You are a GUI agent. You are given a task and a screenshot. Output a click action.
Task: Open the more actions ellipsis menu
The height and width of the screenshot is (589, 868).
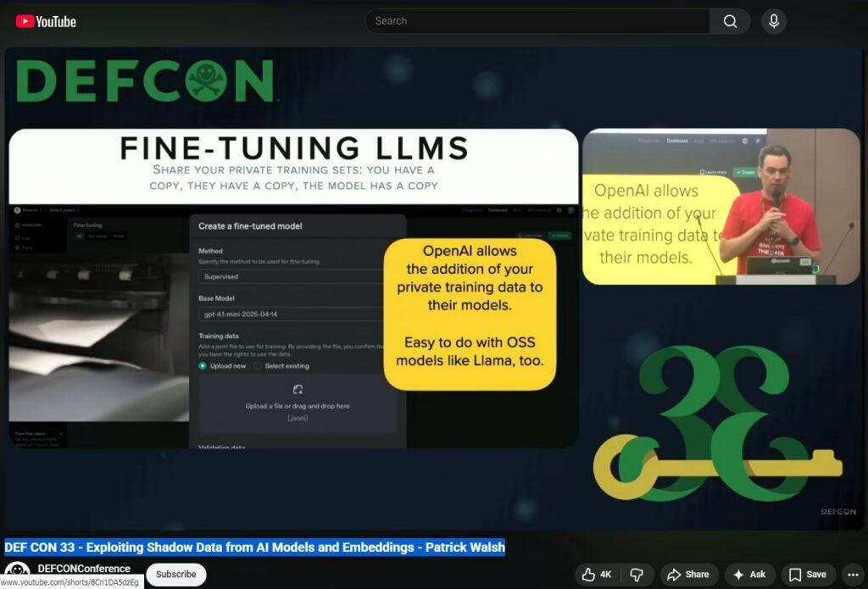[x=853, y=575]
